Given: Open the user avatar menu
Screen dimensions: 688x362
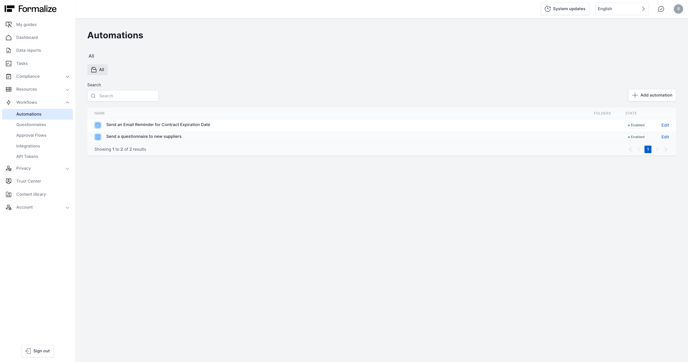Looking at the screenshot, I should tap(678, 9).
